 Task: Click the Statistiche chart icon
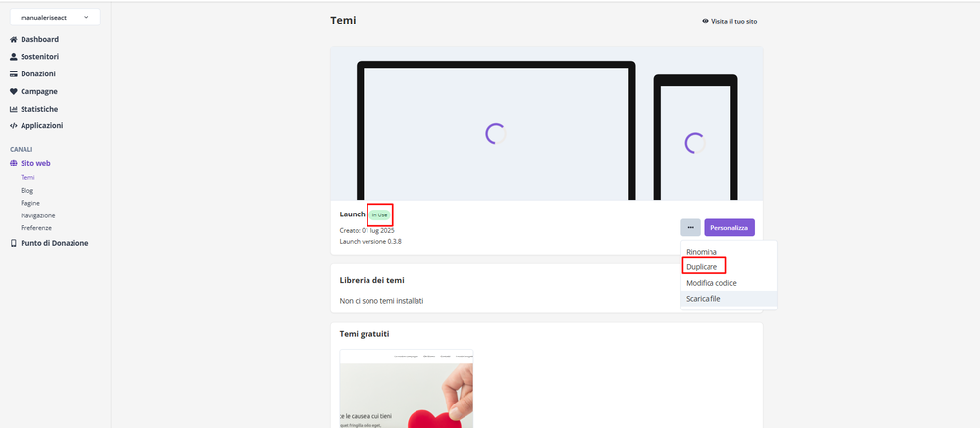pyautogui.click(x=14, y=109)
